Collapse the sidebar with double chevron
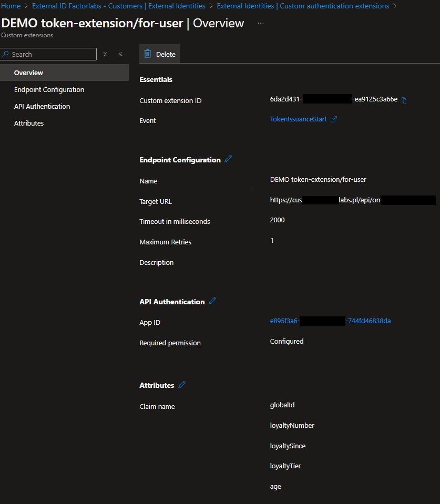Viewport: 440px width, 504px height. (x=120, y=54)
